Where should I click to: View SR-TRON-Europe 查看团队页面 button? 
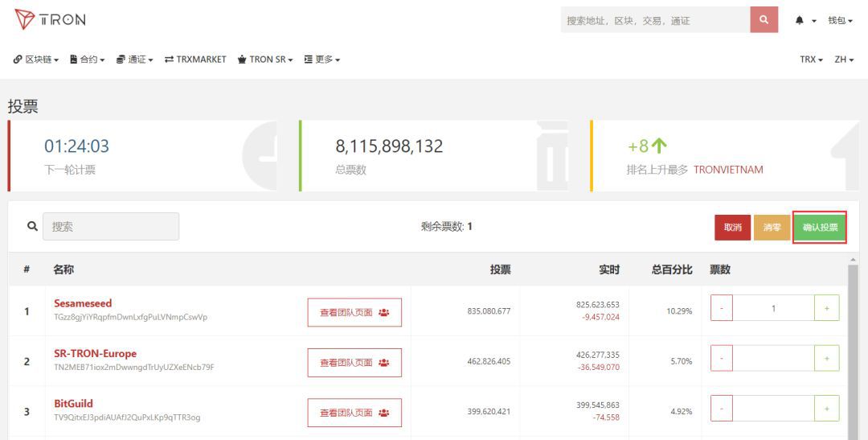(x=354, y=363)
